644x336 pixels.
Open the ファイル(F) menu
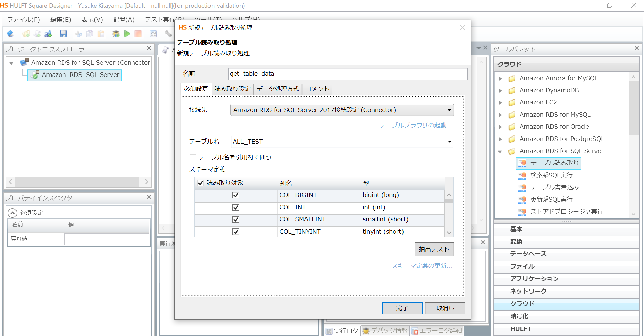coord(24,19)
